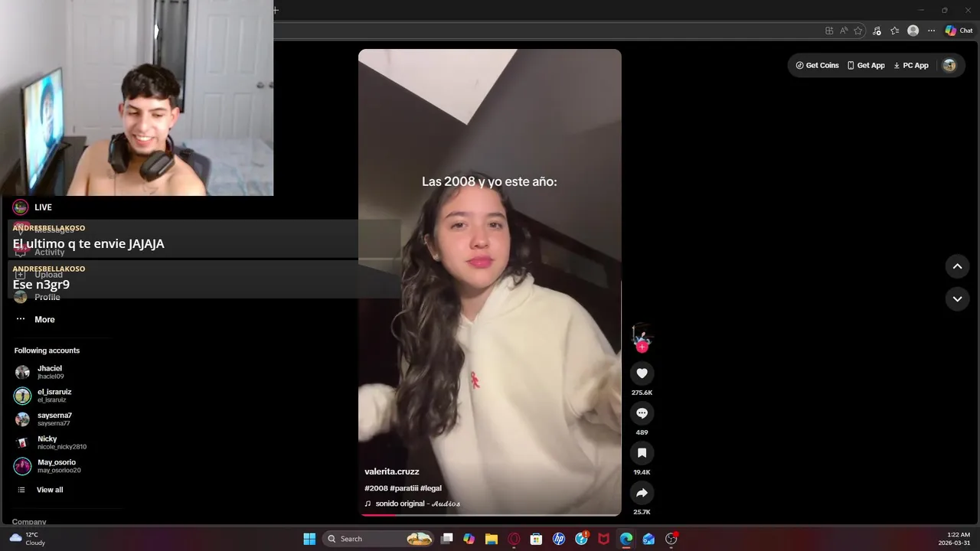
Task: Open the help icon with alert badge
Action: point(582,539)
